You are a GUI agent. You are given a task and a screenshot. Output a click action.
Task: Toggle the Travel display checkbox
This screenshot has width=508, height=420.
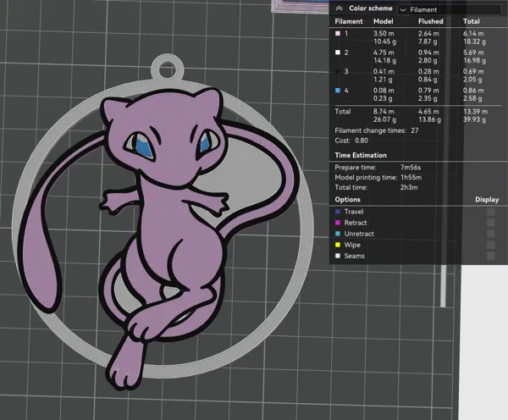point(491,212)
